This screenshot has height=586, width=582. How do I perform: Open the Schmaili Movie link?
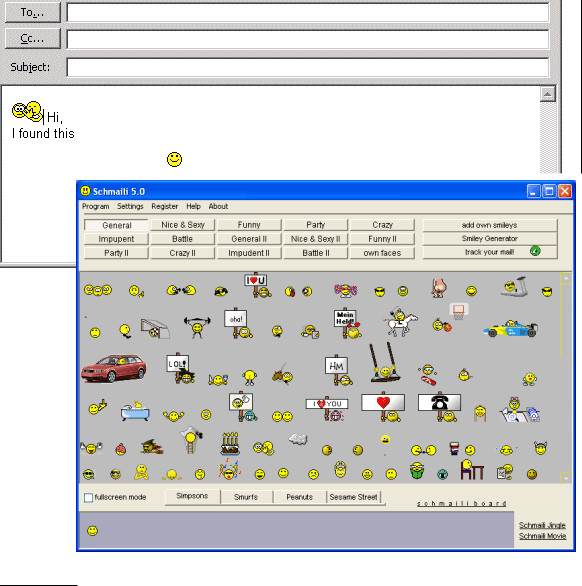[542, 536]
